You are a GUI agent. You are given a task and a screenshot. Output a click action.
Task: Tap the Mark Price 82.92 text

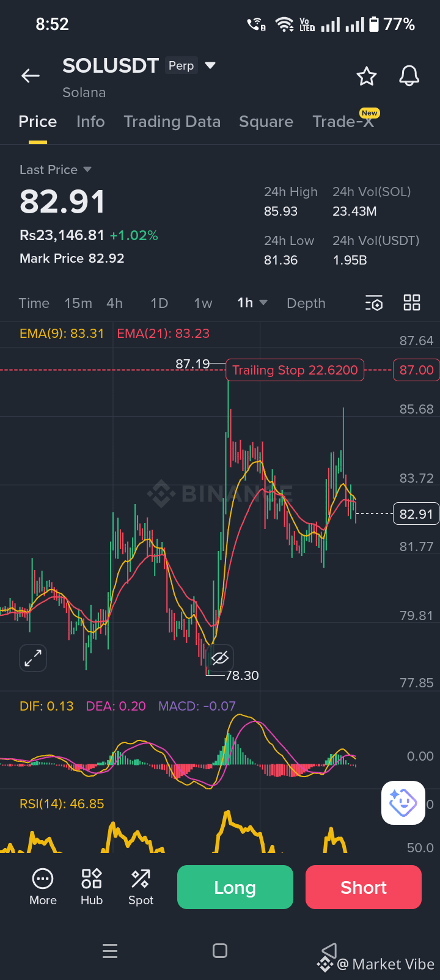click(71, 258)
